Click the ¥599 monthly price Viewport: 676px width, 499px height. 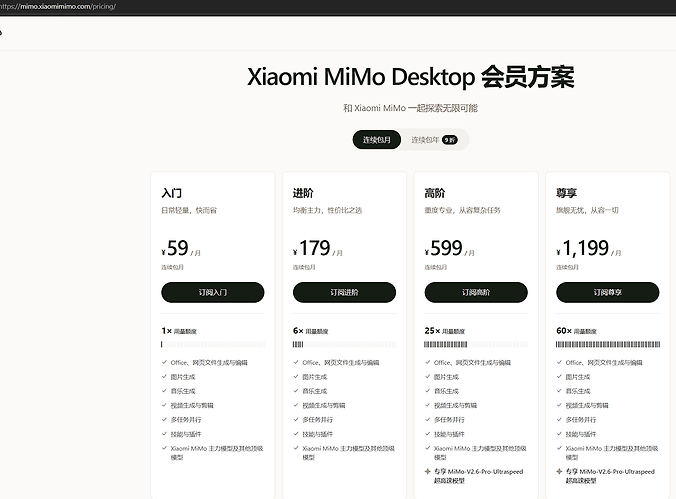tap(449, 248)
